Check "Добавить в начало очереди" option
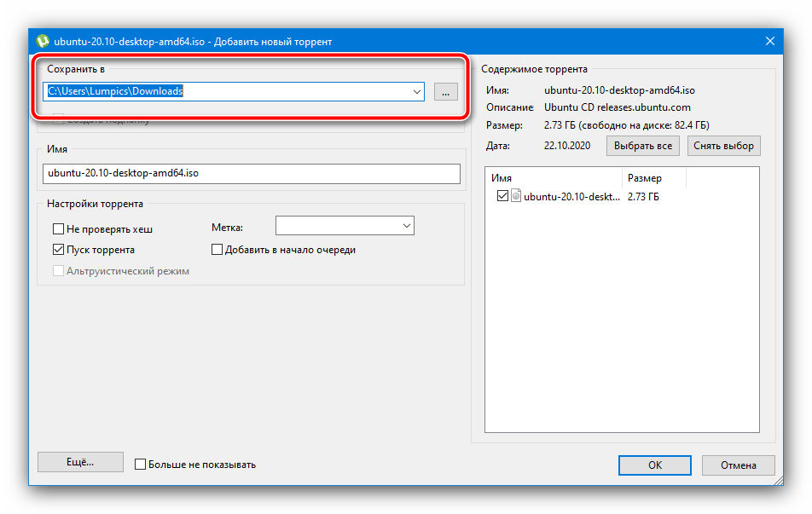 click(217, 250)
